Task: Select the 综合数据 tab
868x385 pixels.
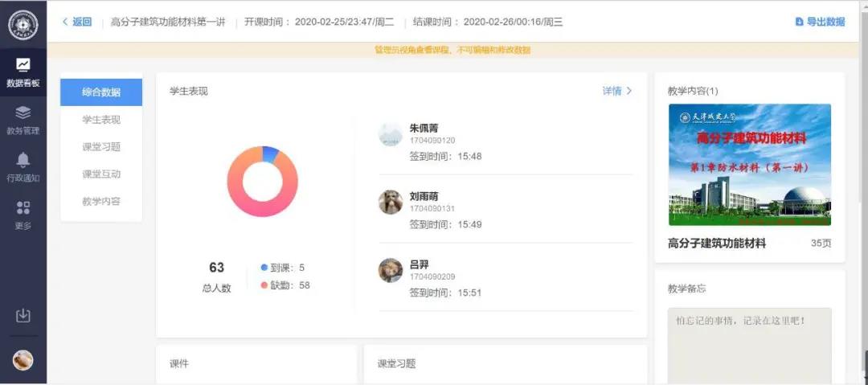Action: point(101,92)
